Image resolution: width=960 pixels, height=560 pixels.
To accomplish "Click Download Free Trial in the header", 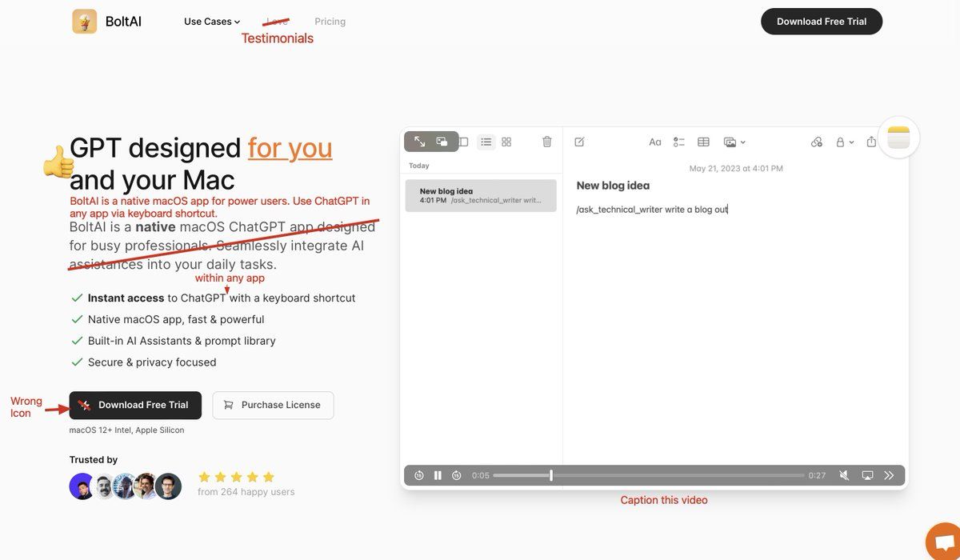I will [x=822, y=22].
